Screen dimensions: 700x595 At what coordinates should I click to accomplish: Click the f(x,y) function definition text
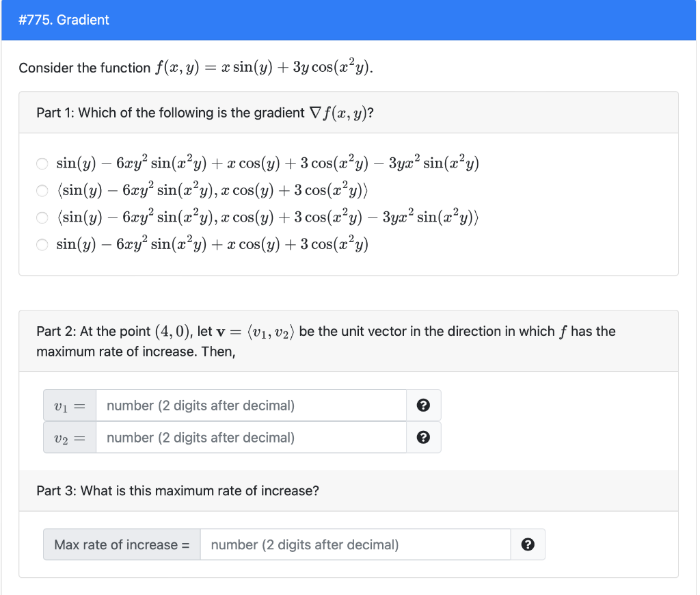point(264,68)
